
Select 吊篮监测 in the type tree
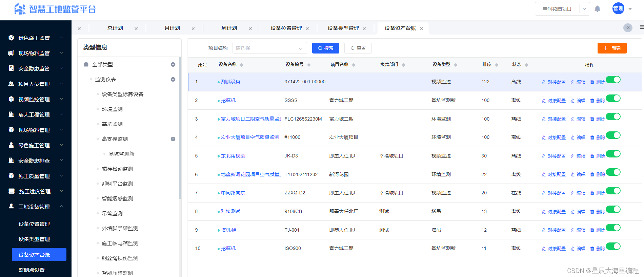pos(112,213)
